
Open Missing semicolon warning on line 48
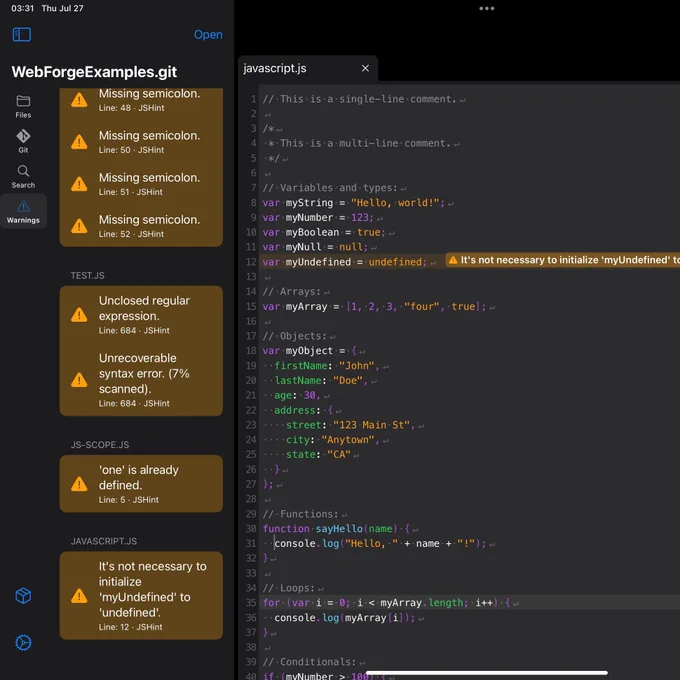pyautogui.click(x=141, y=100)
